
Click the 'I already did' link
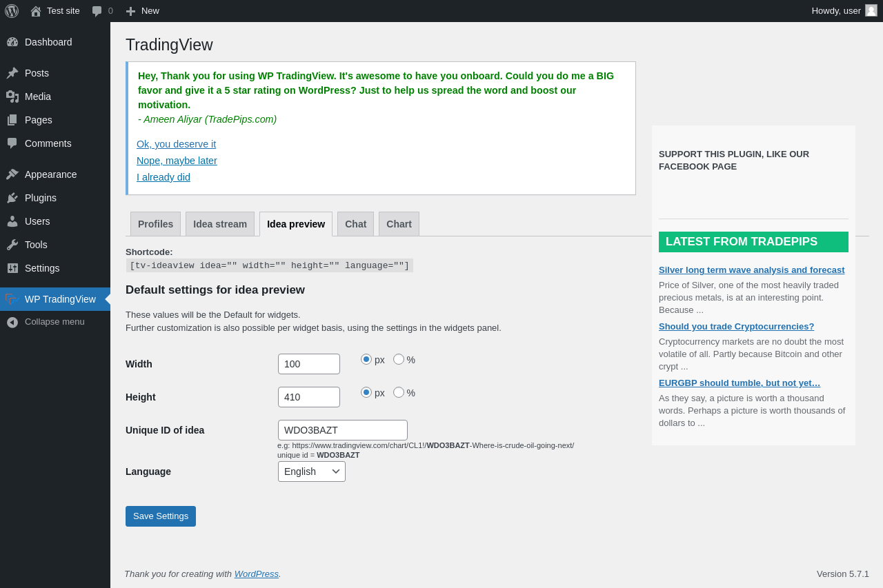(163, 177)
